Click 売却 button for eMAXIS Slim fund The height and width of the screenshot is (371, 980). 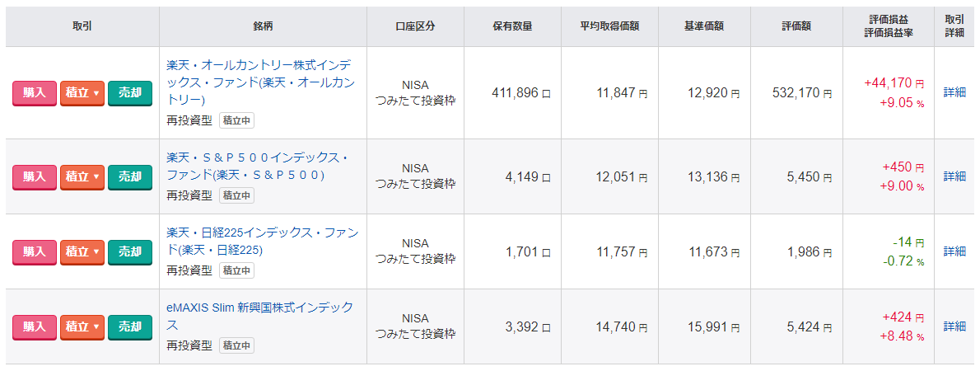[x=130, y=326]
